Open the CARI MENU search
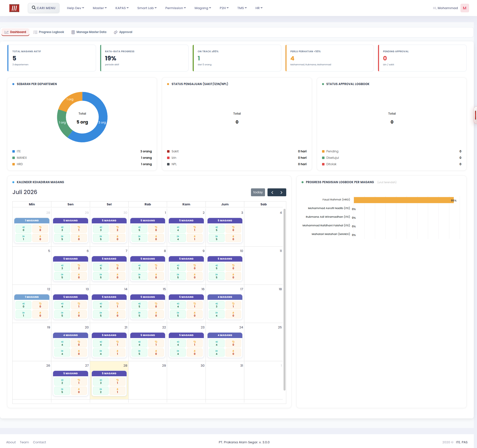The width and height of the screenshot is (477, 448). tap(44, 8)
